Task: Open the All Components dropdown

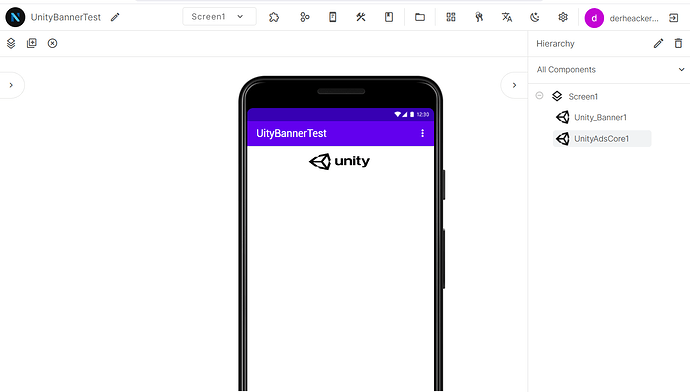Action: click(609, 70)
